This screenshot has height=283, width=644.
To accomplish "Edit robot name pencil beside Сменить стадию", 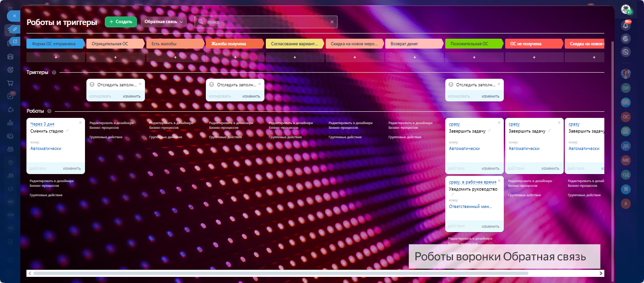I will tap(68, 131).
